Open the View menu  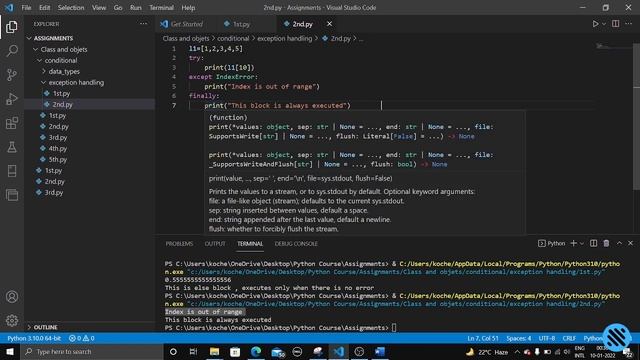99,7
